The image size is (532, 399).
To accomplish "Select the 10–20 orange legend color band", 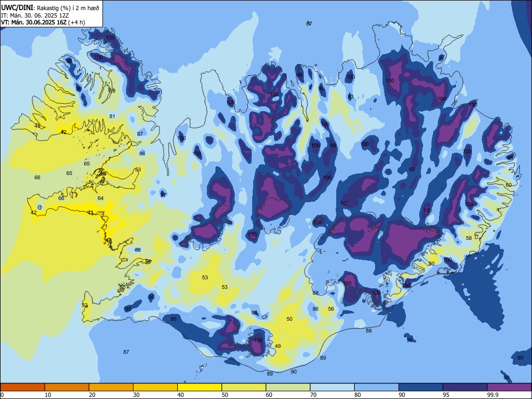I will (x=67, y=387).
